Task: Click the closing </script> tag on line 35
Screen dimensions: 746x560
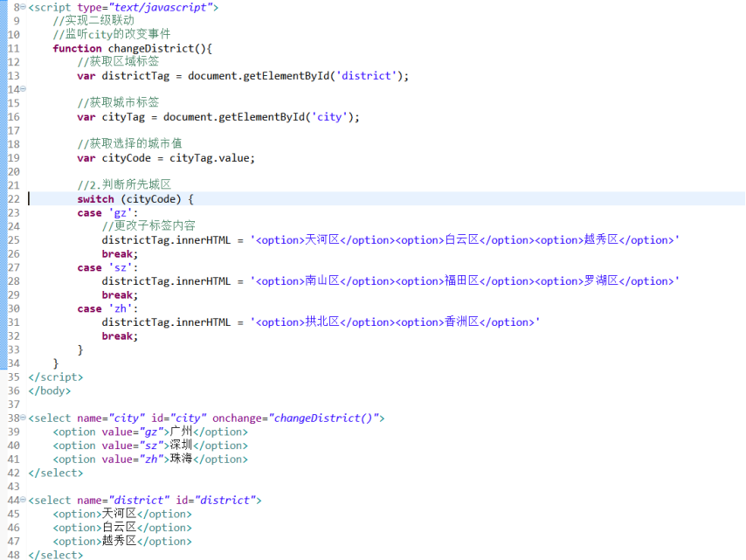Action: point(54,377)
